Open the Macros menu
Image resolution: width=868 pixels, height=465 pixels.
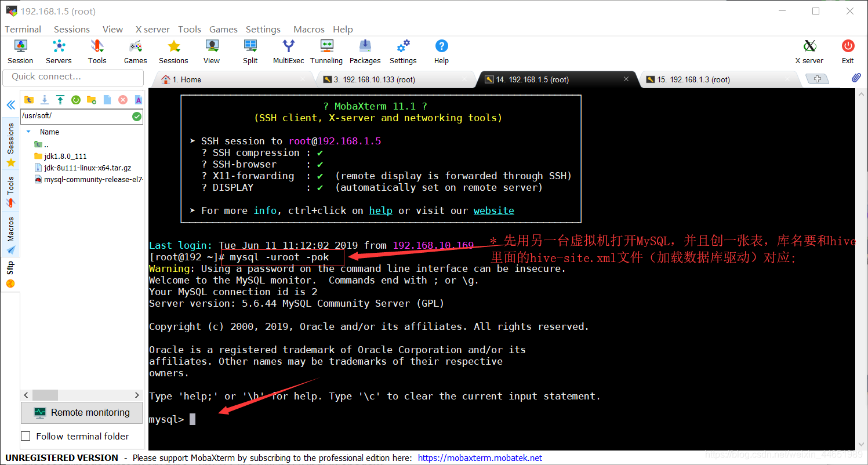(309, 29)
